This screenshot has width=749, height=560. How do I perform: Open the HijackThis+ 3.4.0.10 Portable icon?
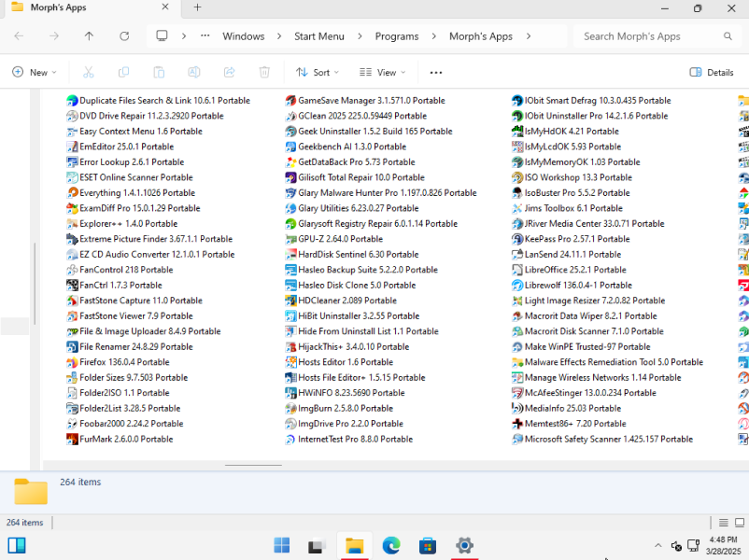click(x=290, y=347)
